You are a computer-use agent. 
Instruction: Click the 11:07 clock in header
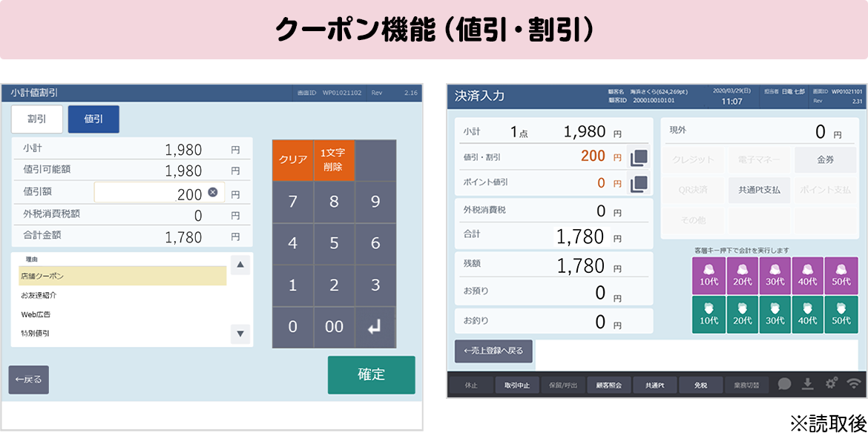click(x=731, y=102)
